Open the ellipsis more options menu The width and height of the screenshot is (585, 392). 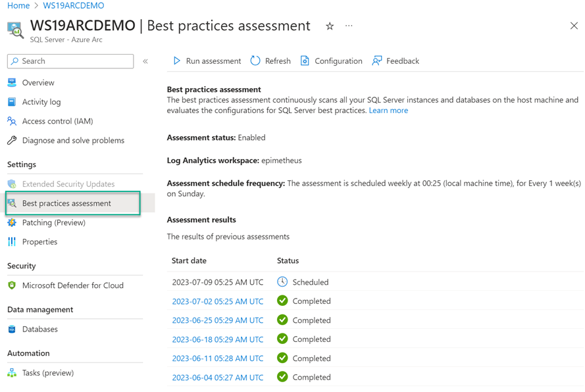click(x=349, y=26)
